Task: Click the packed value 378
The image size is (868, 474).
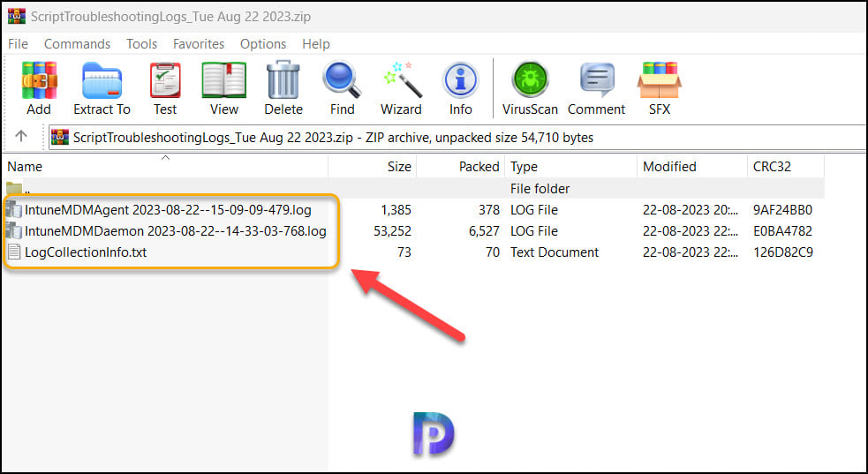Action: pos(489,210)
